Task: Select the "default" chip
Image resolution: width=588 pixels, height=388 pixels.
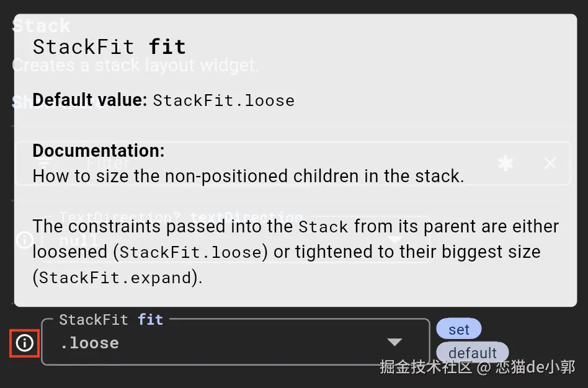Action: click(x=473, y=353)
